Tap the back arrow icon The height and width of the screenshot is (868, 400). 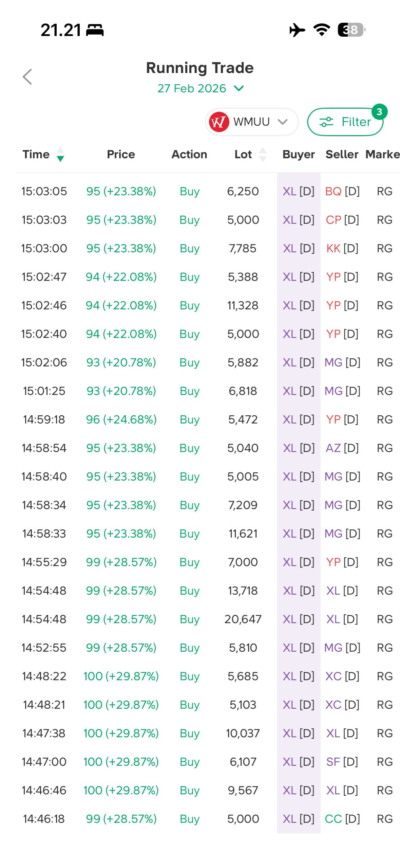pos(27,77)
